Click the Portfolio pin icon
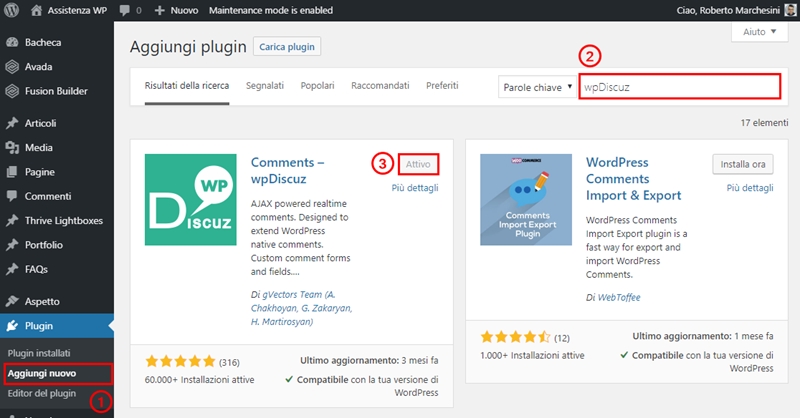 (12, 245)
